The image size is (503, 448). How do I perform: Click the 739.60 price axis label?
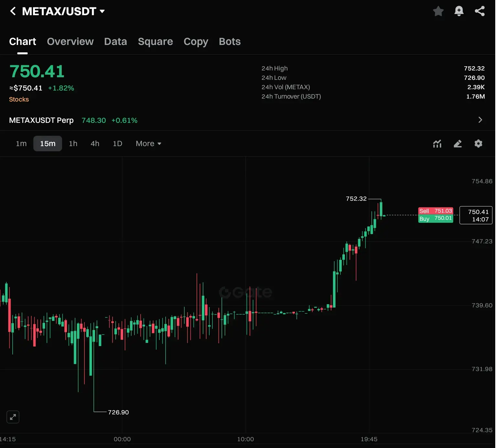[482, 305]
